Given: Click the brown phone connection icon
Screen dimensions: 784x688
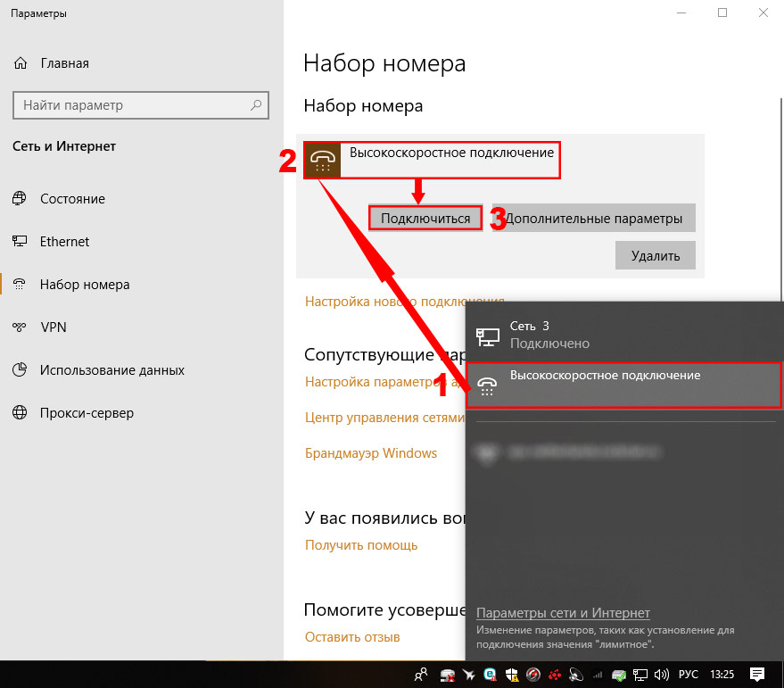Looking at the screenshot, I should coord(323,160).
